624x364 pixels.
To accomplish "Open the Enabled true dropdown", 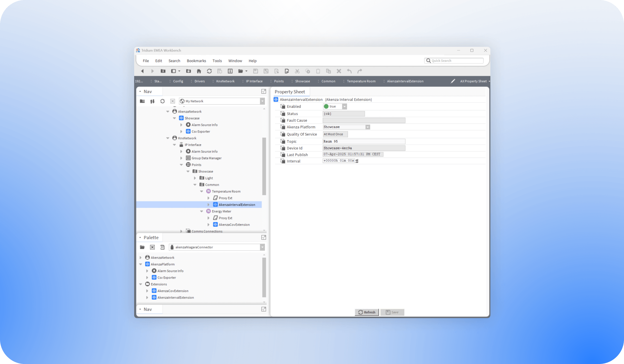I will [x=344, y=106].
